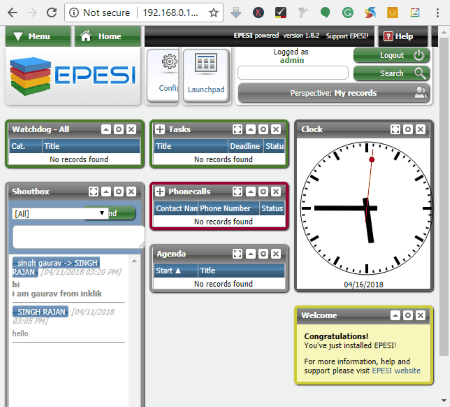Send shoutbox message with green button
The height and width of the screenshot is (407, 450).
[121, 213]
